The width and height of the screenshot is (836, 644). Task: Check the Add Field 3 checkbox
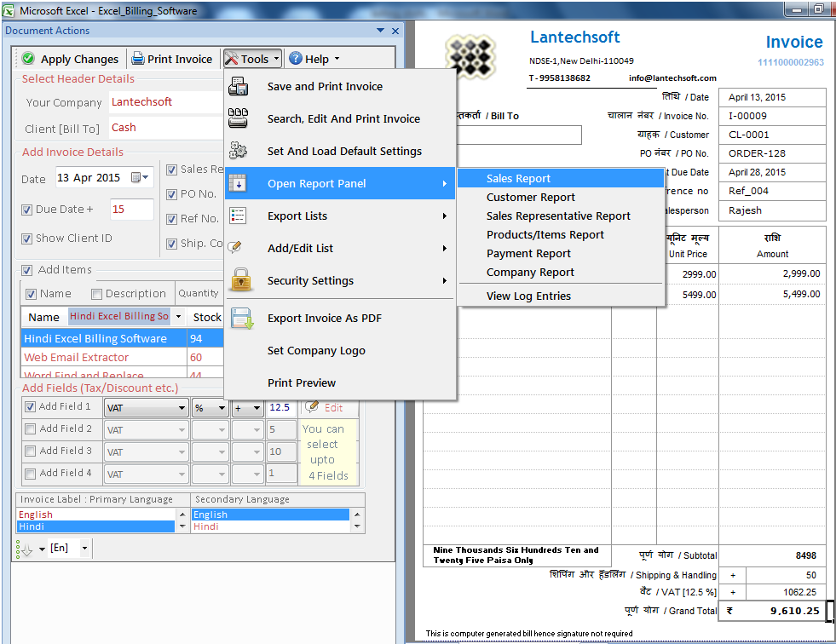pos(31,451)
